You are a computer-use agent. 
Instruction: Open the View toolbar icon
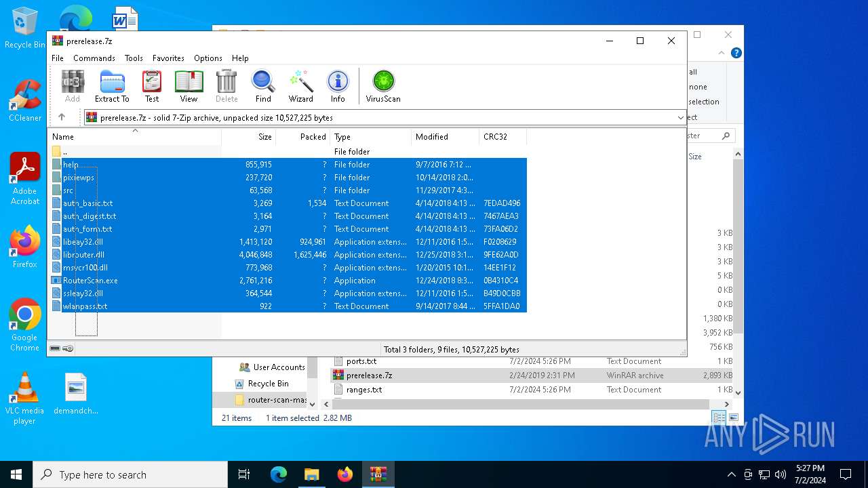point(189,86)
